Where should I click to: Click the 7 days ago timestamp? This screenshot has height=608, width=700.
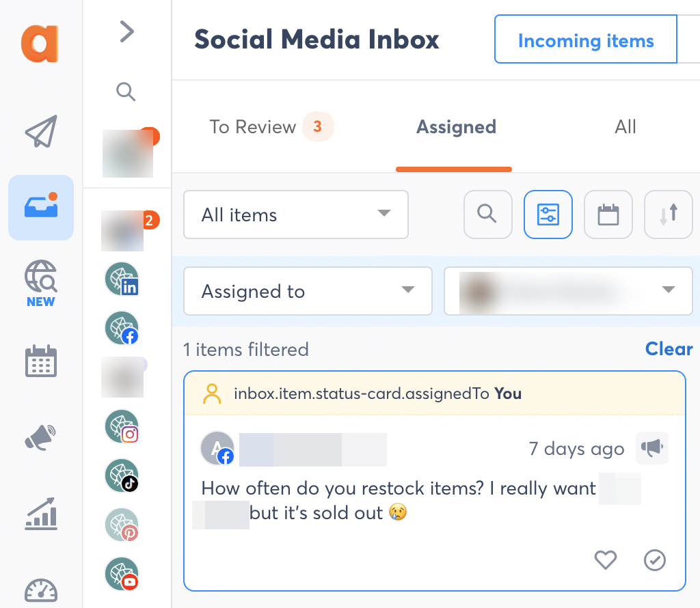576,448
